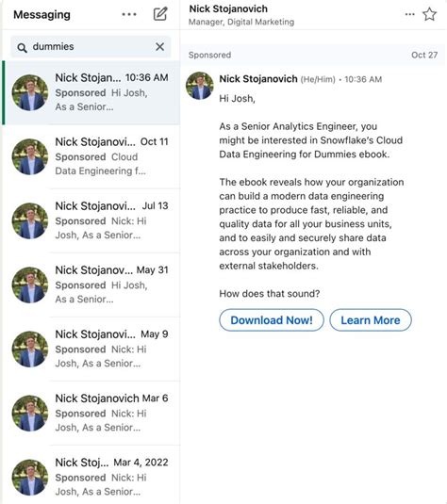Open the Mar 4, 2022 conversation
Screen dimensions: 447x504
tap(91, 475)
